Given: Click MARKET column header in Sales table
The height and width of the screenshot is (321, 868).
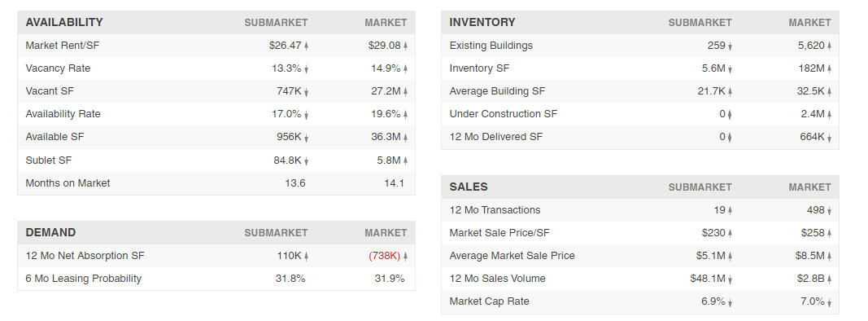Looking at the screenshot, I should point(809,187).
